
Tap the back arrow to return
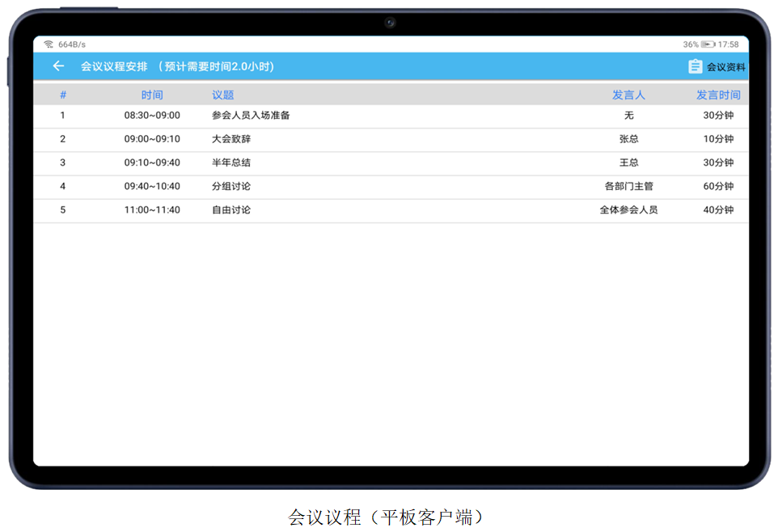pyautogui.click(x=57, y=65)
